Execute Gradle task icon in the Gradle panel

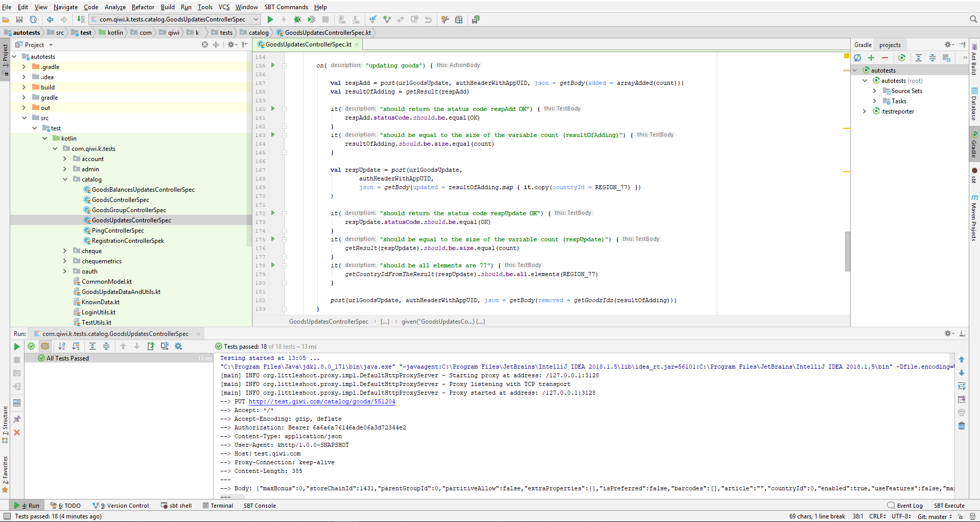click(x=902, y=58)
